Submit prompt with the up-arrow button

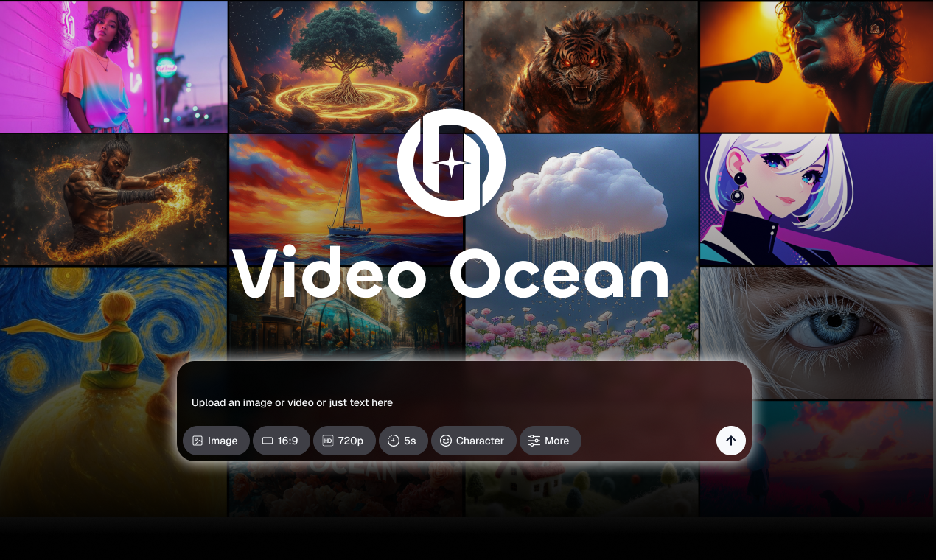(x=731, y=441)
